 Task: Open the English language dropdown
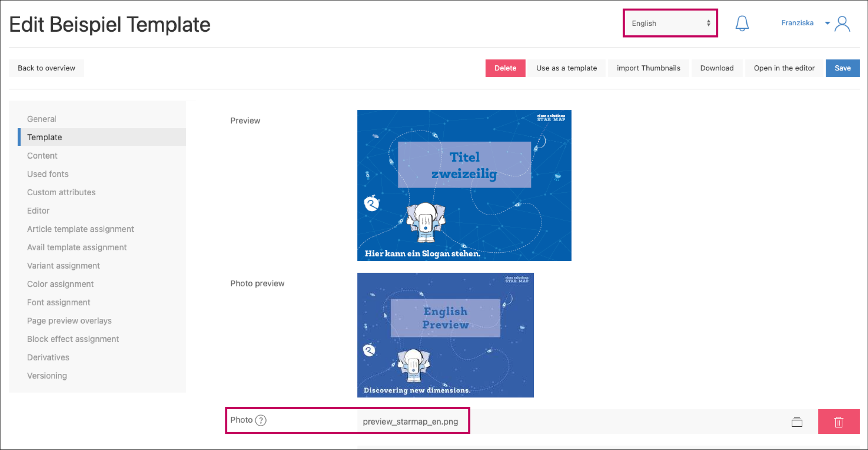[x=670, y=23]
